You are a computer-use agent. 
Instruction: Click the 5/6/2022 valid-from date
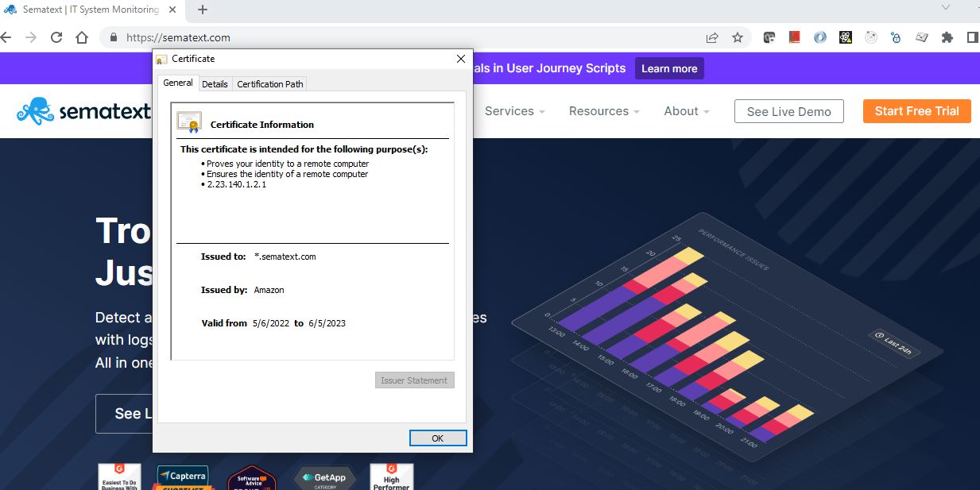pos(271,323)
